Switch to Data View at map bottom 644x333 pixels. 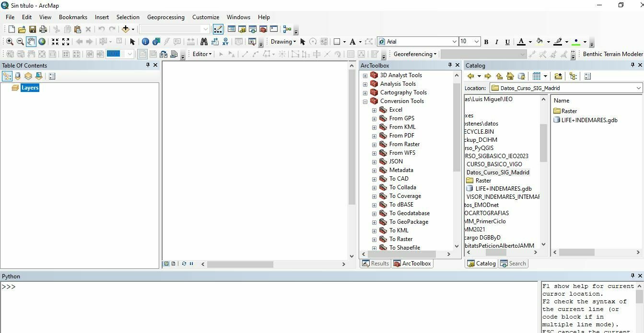(166, 264)
